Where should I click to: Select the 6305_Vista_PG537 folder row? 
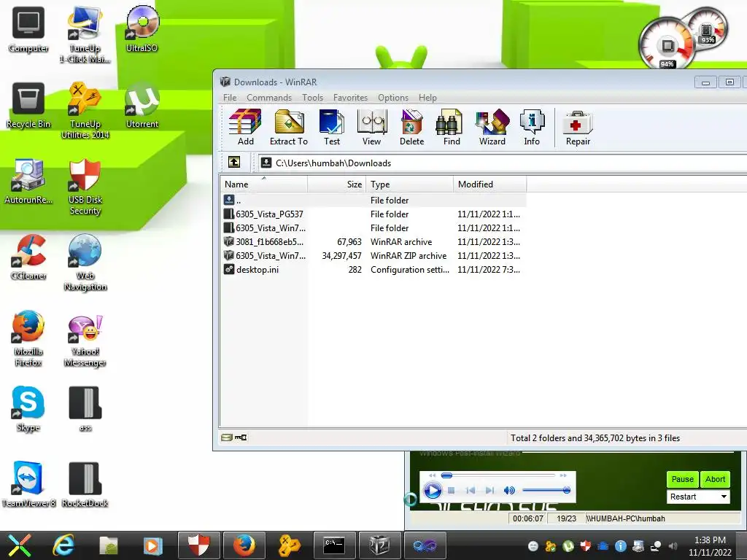click(374, 214)
